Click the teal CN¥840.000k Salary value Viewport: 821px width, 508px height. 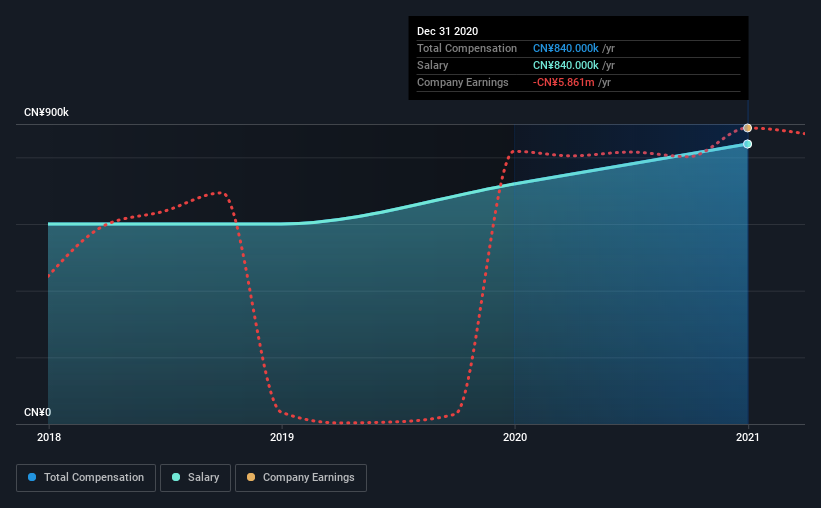[x=565, y=65]
